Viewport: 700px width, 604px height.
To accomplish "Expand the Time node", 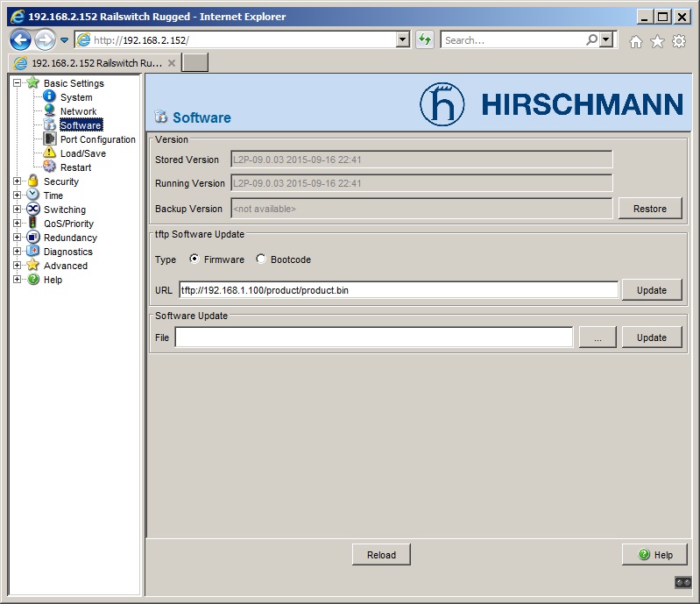I will 17,195.
